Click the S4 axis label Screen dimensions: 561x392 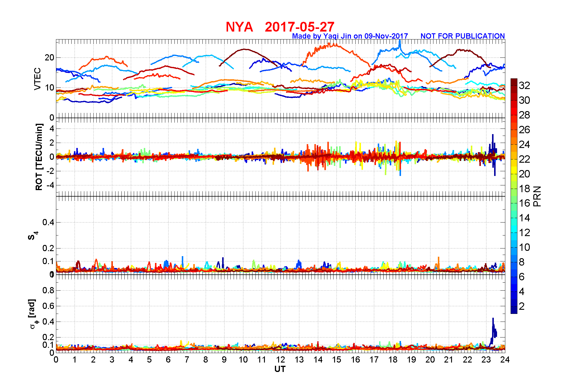click(x=33, y=236)
